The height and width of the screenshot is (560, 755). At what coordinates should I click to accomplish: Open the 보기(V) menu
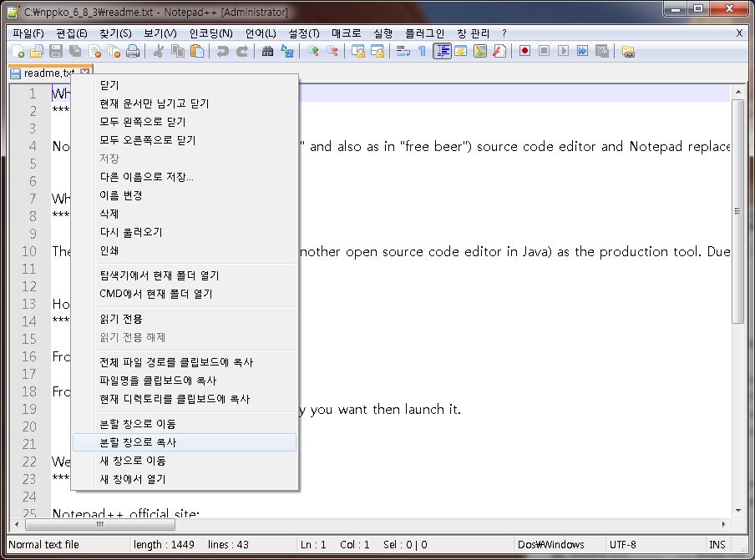160,33
